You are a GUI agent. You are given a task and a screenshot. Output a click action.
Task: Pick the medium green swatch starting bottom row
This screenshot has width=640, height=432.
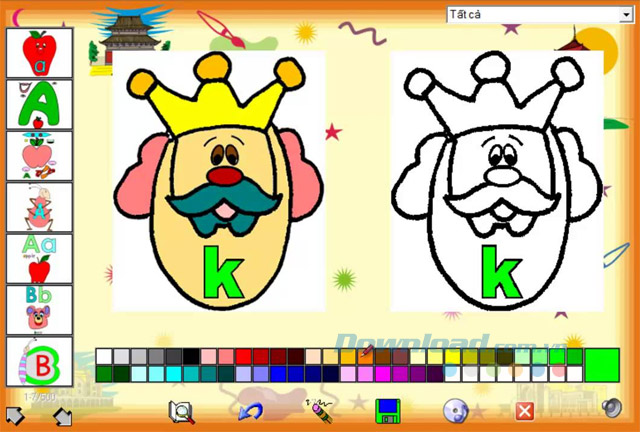tap(104, 374)
